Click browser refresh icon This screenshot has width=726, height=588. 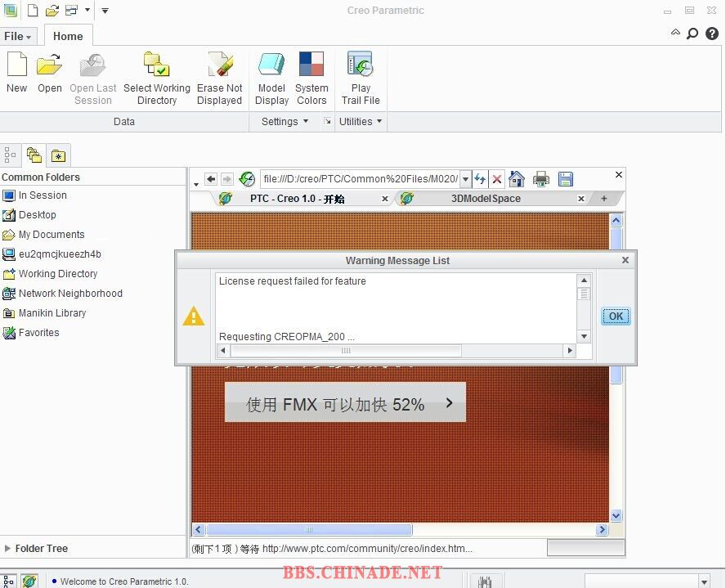[x=247, y=179]
